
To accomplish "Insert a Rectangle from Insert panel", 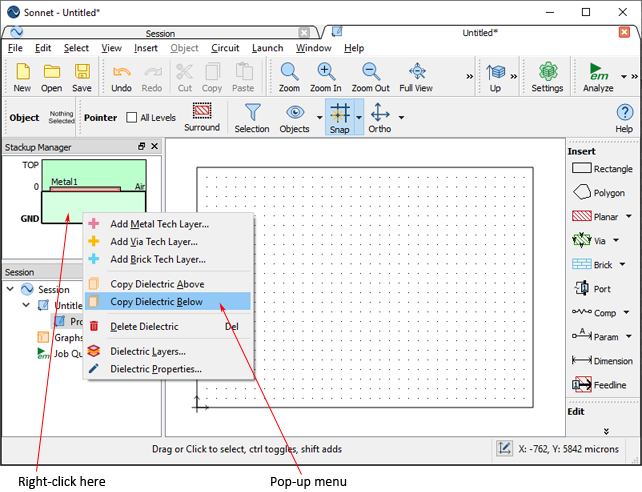I will click(x=602, y=169).
